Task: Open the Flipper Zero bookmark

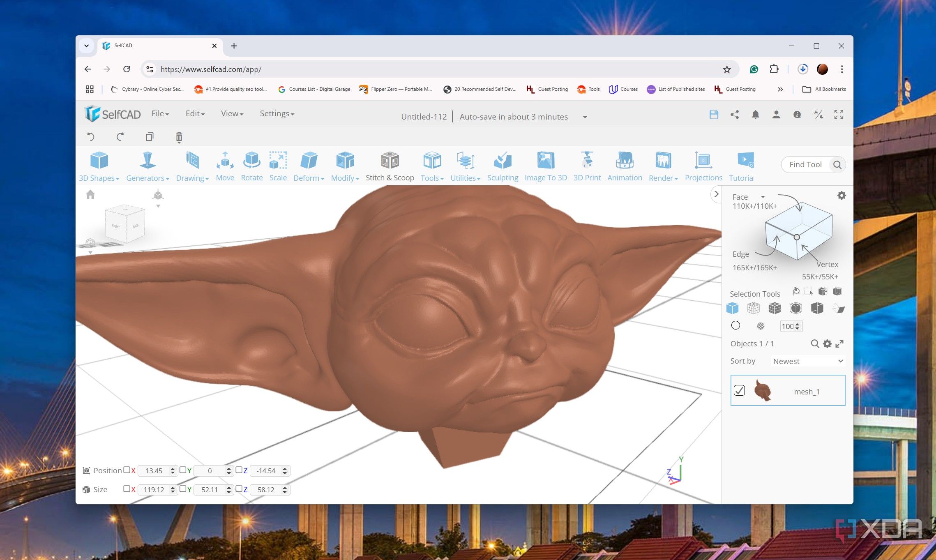Action: coord(395,89)
